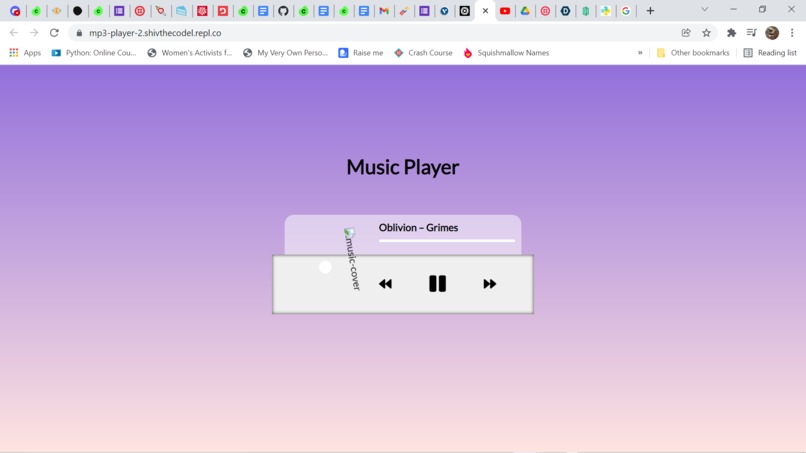Switch to the YouTube tab
Viewport: 806px width, 453px height.
click(505, 11)
